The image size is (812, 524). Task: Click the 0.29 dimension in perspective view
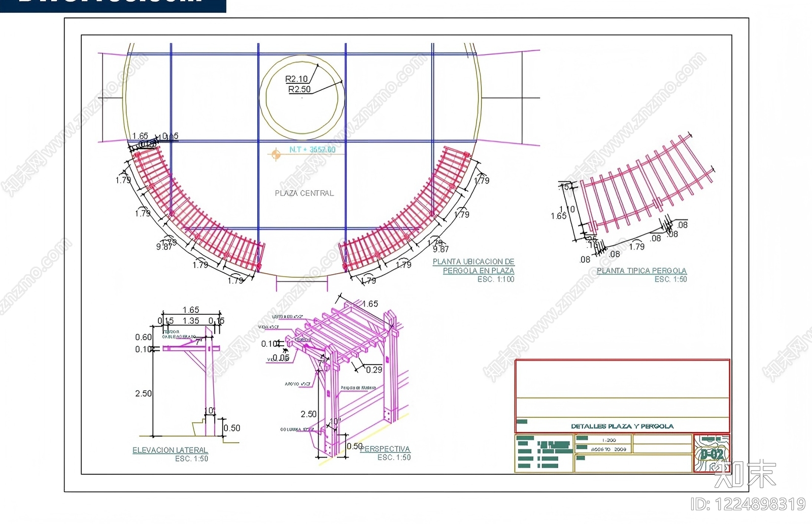pos(374,370)
